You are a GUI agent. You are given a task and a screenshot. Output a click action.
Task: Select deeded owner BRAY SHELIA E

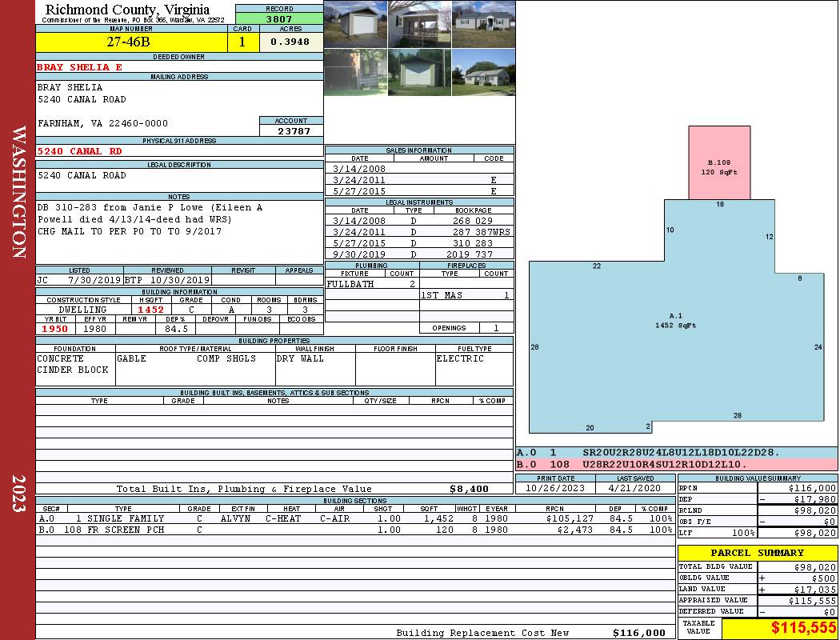click(x=79, y=67)
